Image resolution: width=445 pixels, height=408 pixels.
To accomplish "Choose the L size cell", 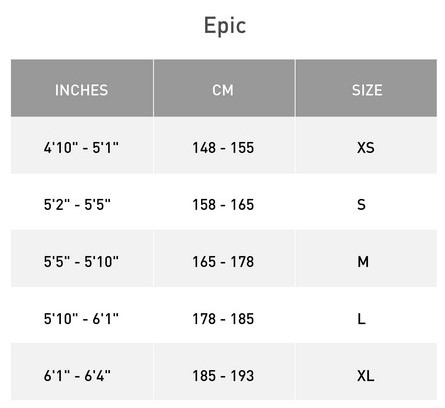I will click(x=366, y=315).
